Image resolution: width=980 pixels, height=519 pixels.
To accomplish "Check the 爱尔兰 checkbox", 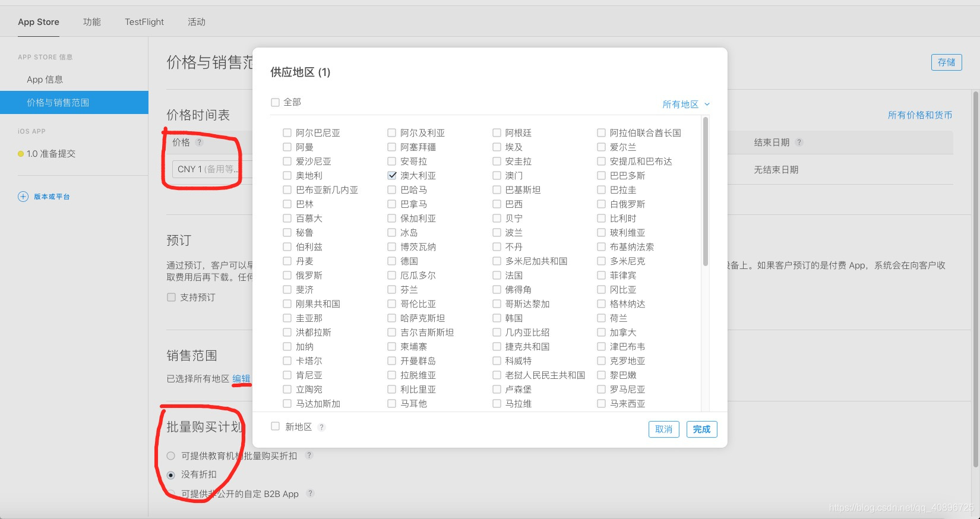I will pos(601,147).
